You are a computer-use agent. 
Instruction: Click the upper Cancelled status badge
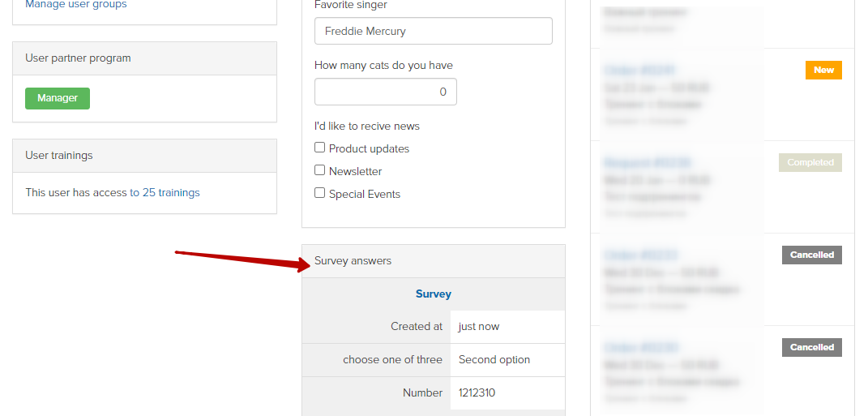(x=812, y=255)
